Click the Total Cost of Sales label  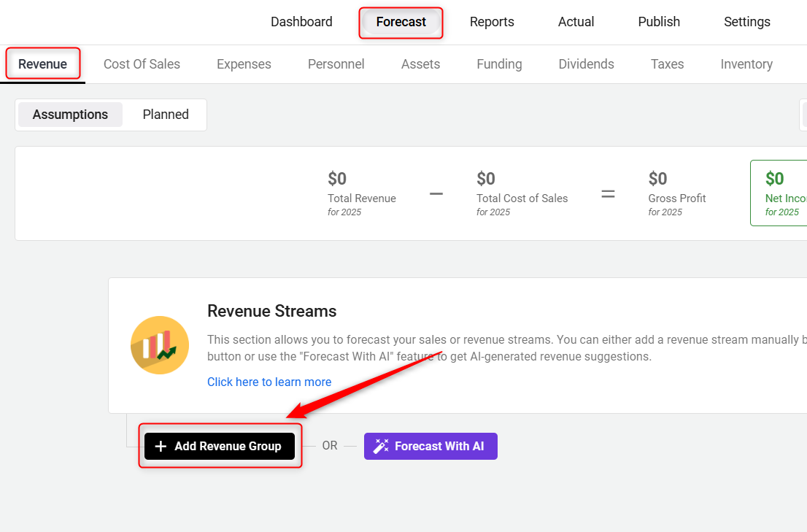522,198
